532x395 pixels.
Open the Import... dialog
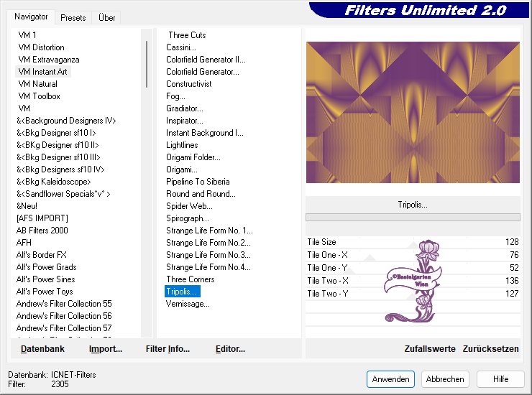click(x=106, y=349)
